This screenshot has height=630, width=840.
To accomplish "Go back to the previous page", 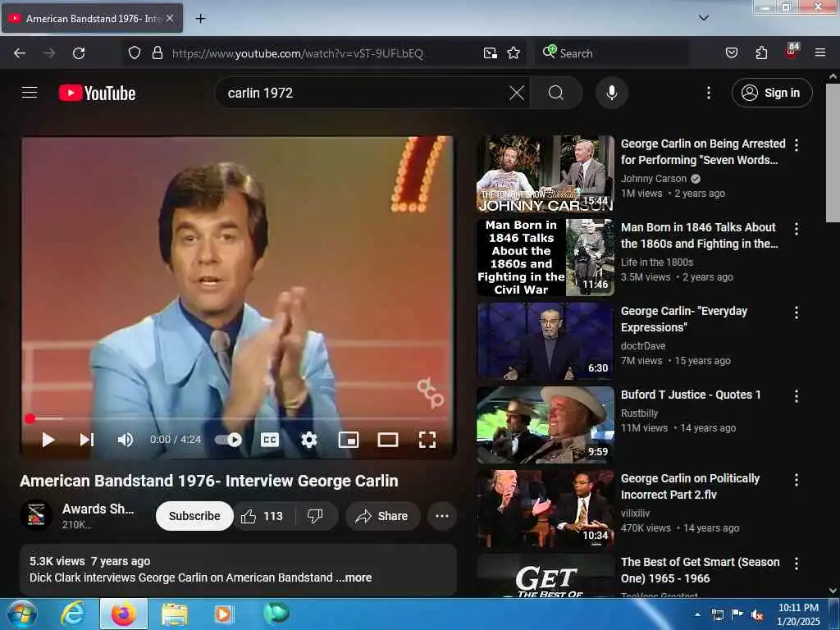I will [20, 53].
